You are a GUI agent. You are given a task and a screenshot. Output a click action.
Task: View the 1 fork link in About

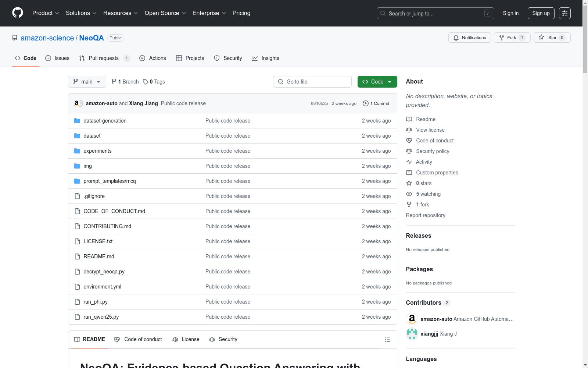[423, 205]
